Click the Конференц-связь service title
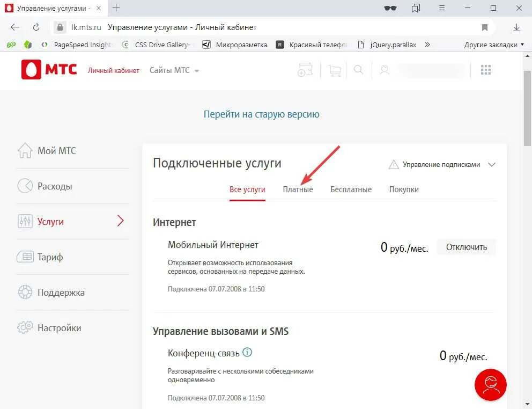Screen dimensions: 532x409 [x=204, y=353]
